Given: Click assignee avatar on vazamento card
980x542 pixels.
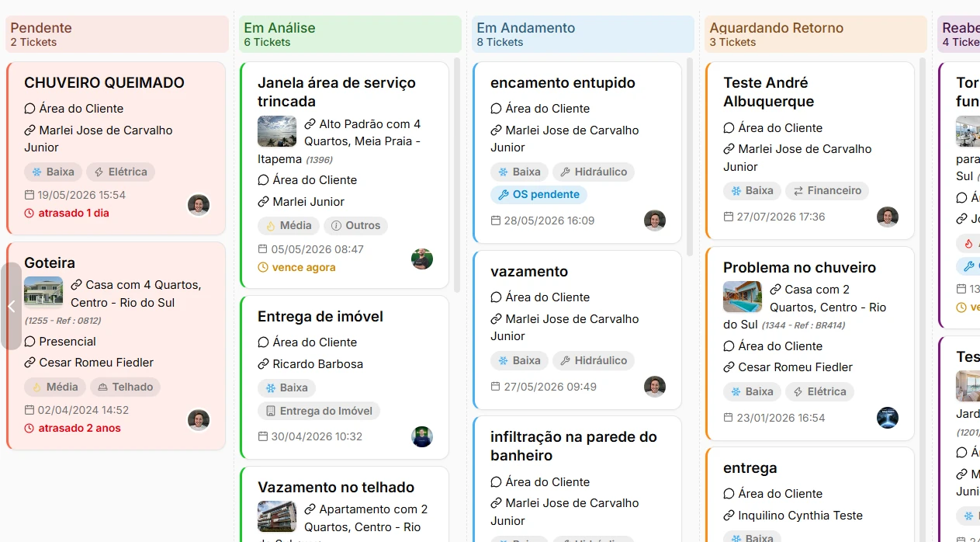Looking at the screenshot, I should coord(655,387).
